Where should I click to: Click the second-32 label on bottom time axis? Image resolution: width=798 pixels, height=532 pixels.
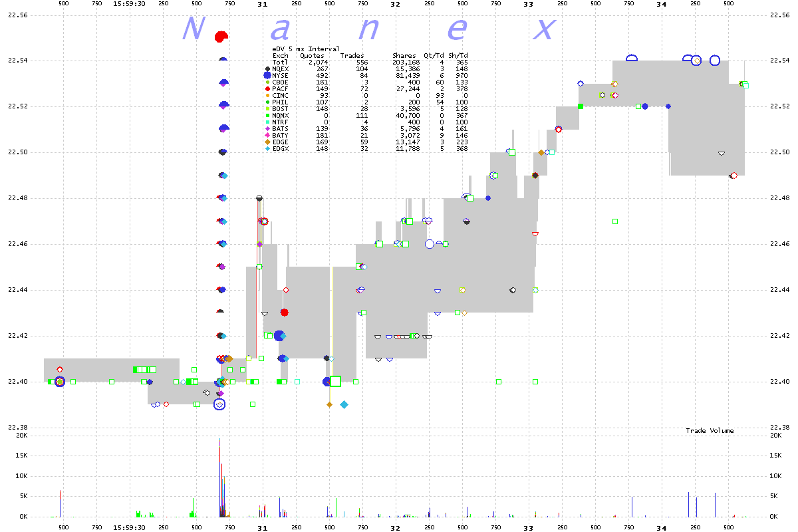tap(395, 527)
